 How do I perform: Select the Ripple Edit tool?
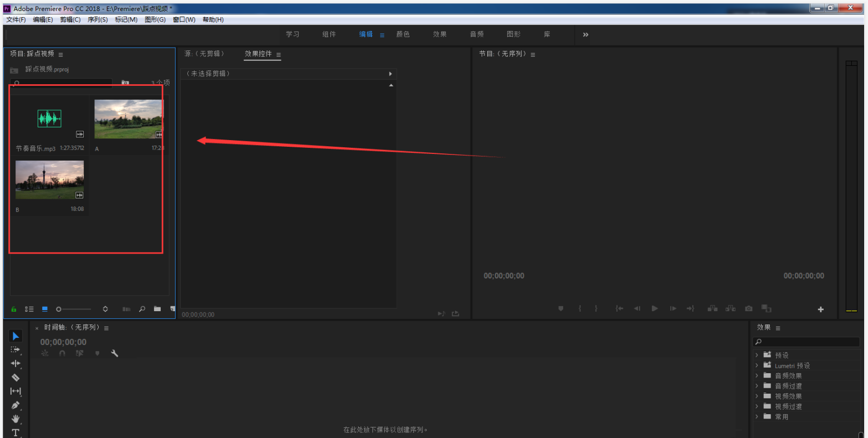pyautogui.click(x=16, y=364)
